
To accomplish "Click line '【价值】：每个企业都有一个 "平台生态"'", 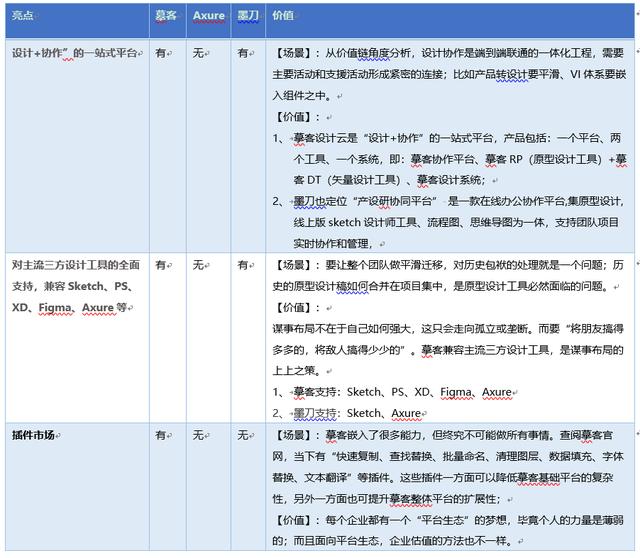I will click(x=448, y=520).
